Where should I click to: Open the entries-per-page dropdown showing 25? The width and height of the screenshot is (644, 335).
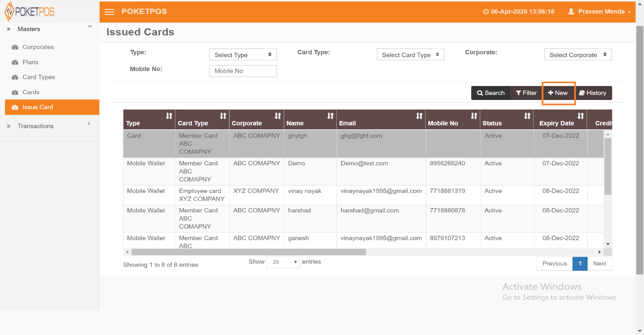pos(283,262)
